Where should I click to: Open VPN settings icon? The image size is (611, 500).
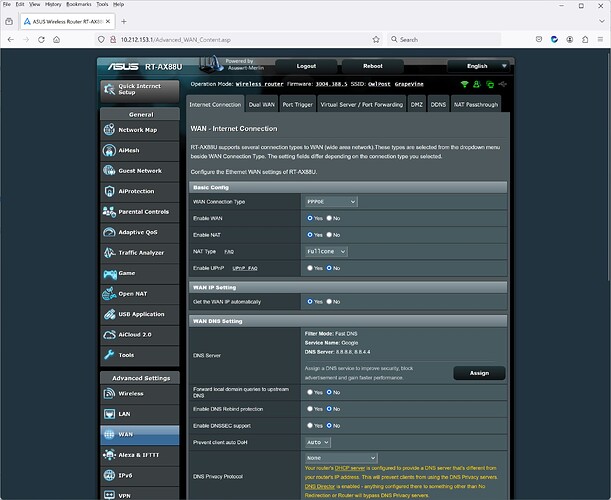pos(109,495)
